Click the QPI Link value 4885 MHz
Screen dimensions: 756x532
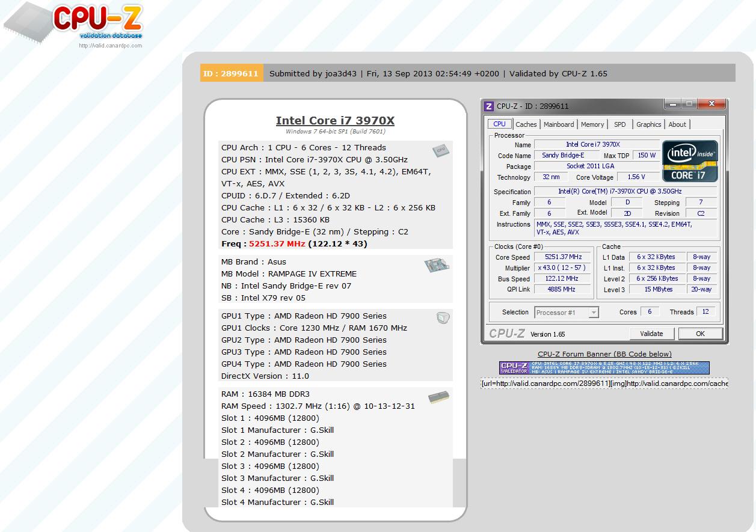564,289
